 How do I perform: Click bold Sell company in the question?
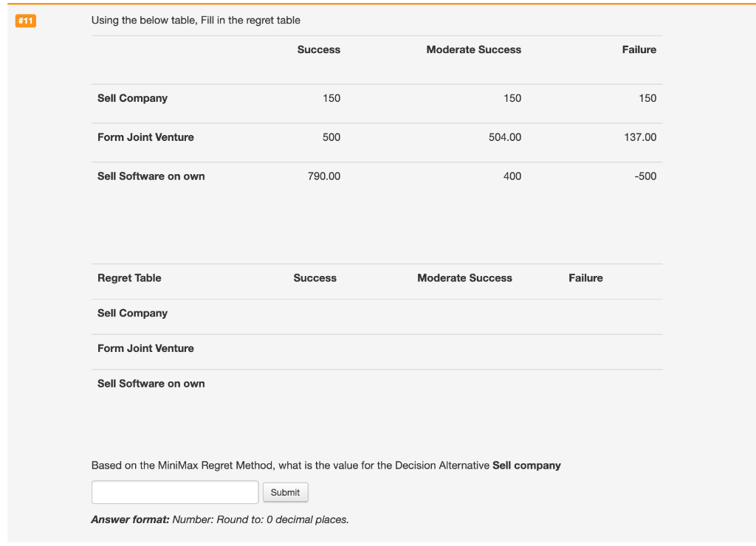coord(526,466)
